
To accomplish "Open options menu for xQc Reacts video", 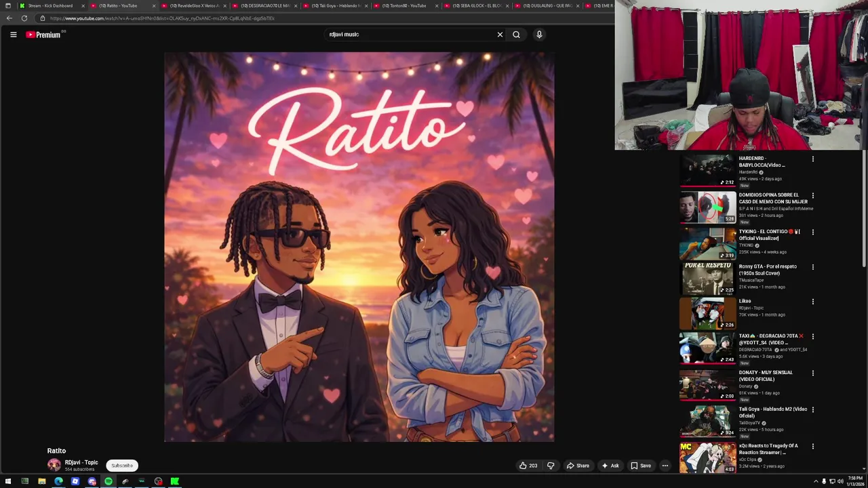I will 813,447.
